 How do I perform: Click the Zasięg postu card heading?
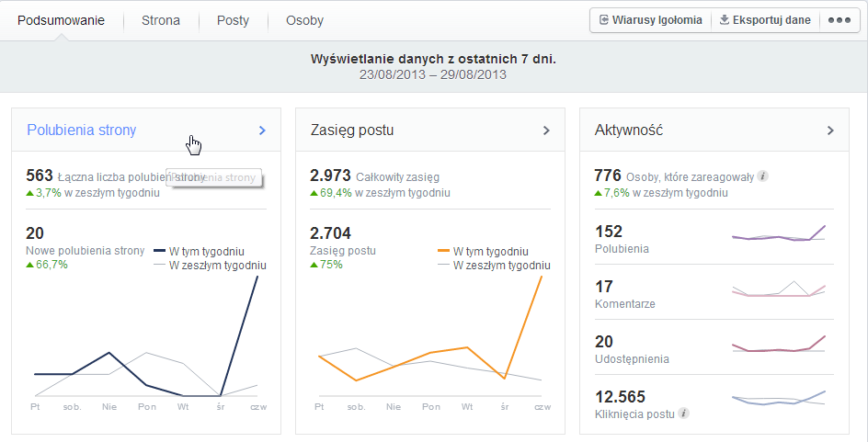352,130
